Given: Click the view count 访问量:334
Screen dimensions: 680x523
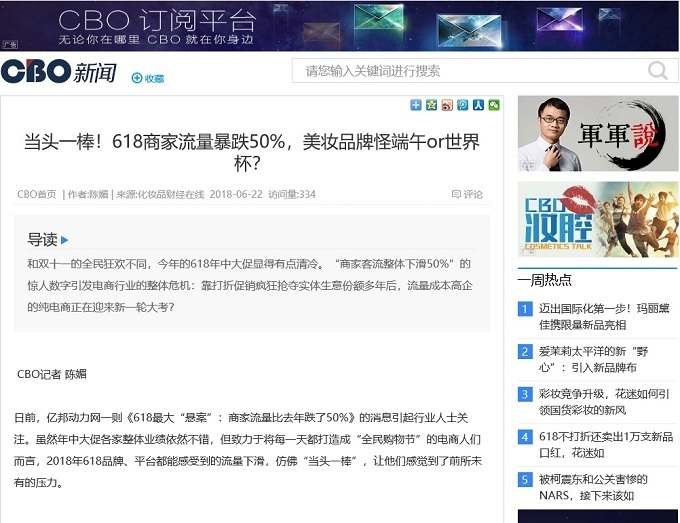Looking at the screenshot, I should pyautogui.click(x=292, y=194).
